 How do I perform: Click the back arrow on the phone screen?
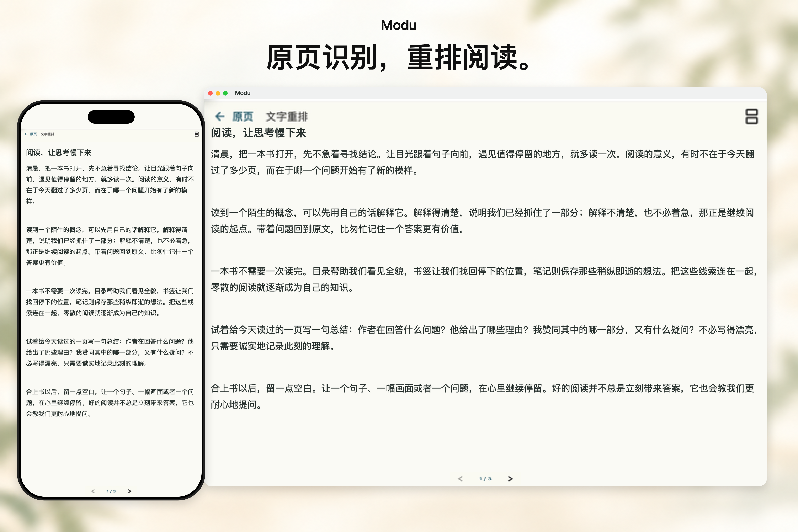[26, 134]
